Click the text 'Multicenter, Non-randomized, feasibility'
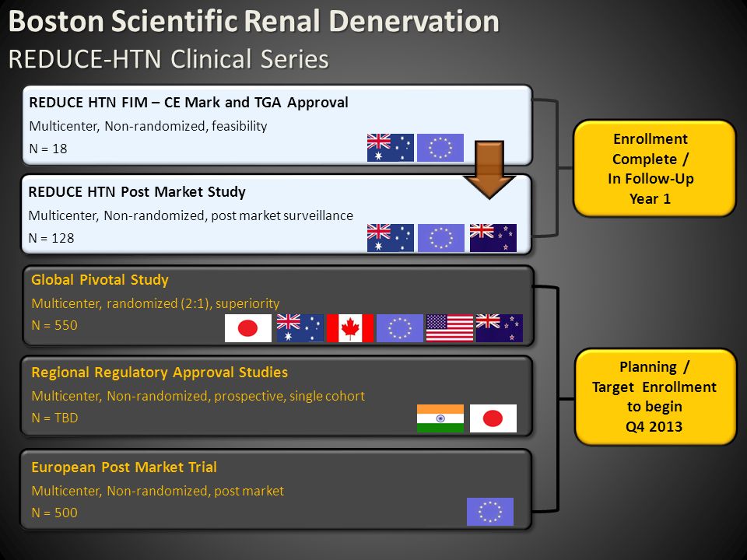Screen dimensions: 747x560 tap(148, 126)
